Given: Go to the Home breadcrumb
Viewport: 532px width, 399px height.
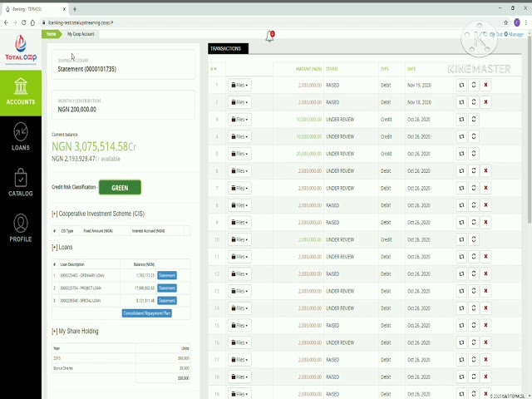Looking at the screenshot, I should coord(52,34).
